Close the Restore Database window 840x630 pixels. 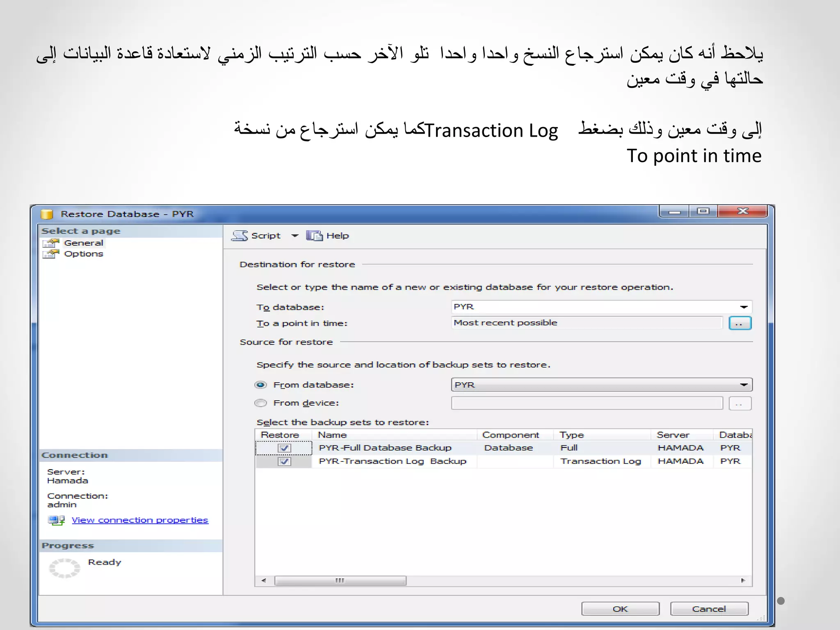tap(742, 212)
